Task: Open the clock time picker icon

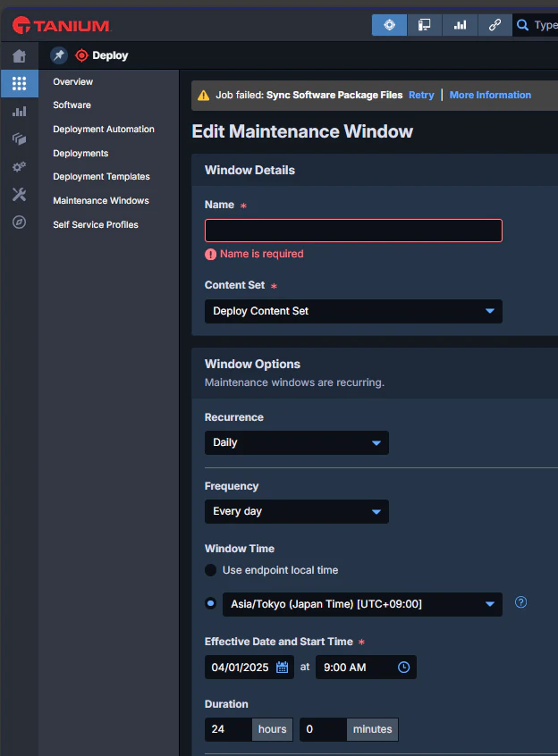Action: tap(403, 668)
